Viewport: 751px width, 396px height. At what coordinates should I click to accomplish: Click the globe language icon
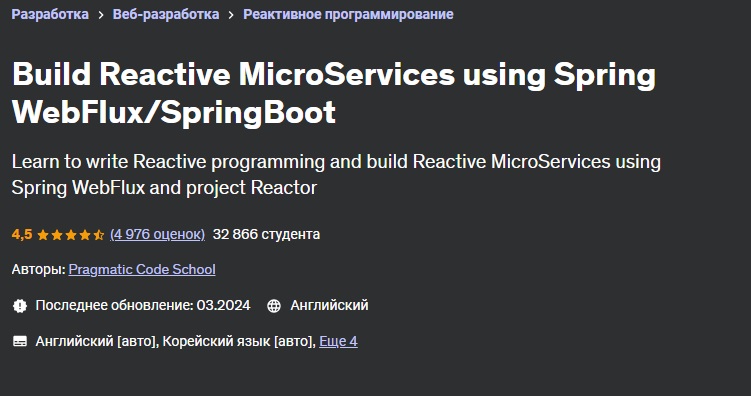pyautogui.click(x=274, y=305)
